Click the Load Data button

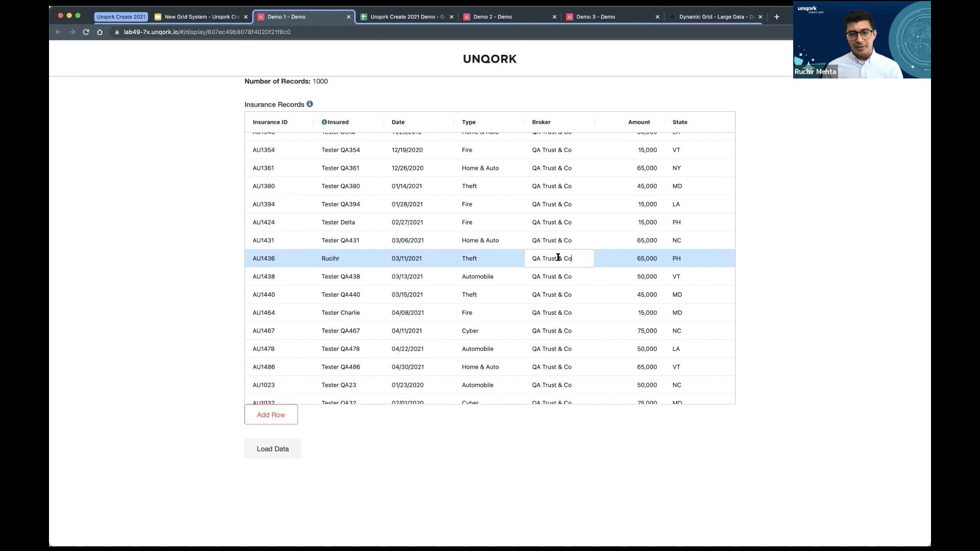point(272,448)
